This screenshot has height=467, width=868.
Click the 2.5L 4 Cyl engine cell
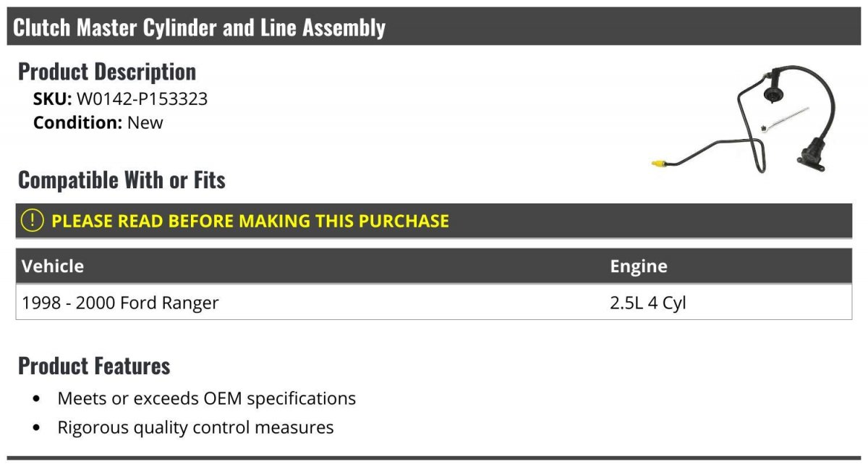tap(648, 303)
